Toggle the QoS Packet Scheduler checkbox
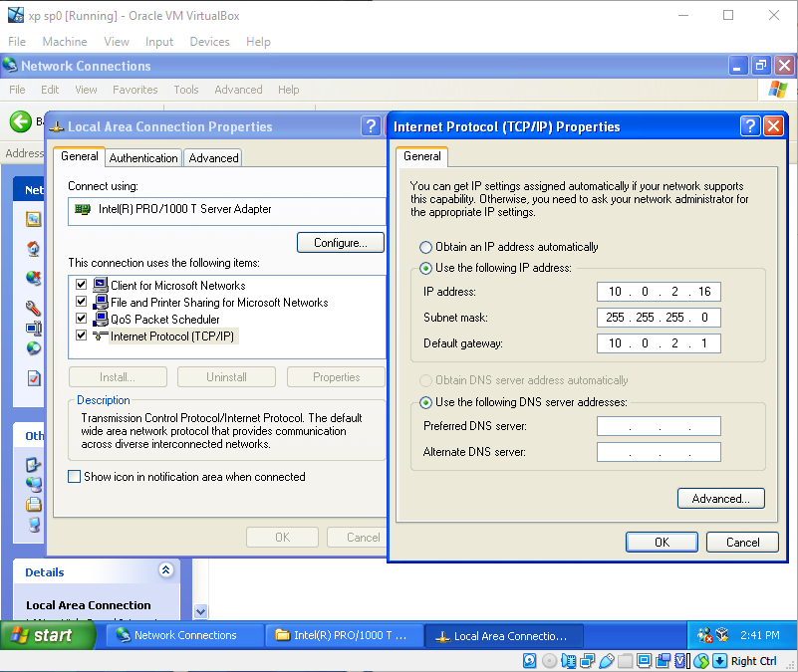 pyautogui.click(x=81, y=319)
